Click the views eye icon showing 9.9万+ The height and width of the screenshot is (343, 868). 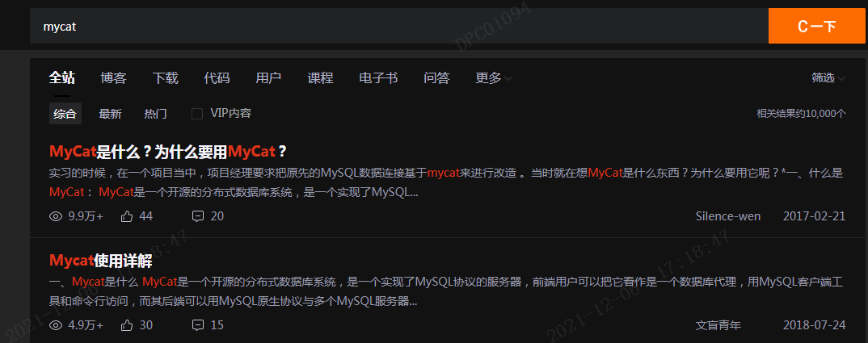(55, 216)
